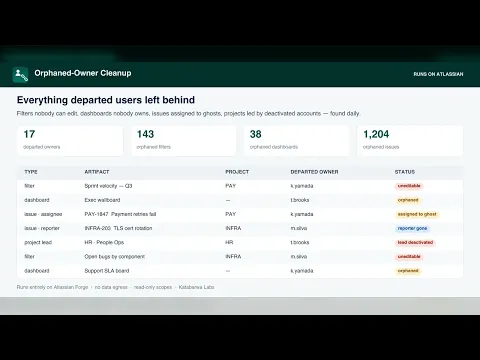Click orphaned badge for Exec wallboard row

(408, 200)
